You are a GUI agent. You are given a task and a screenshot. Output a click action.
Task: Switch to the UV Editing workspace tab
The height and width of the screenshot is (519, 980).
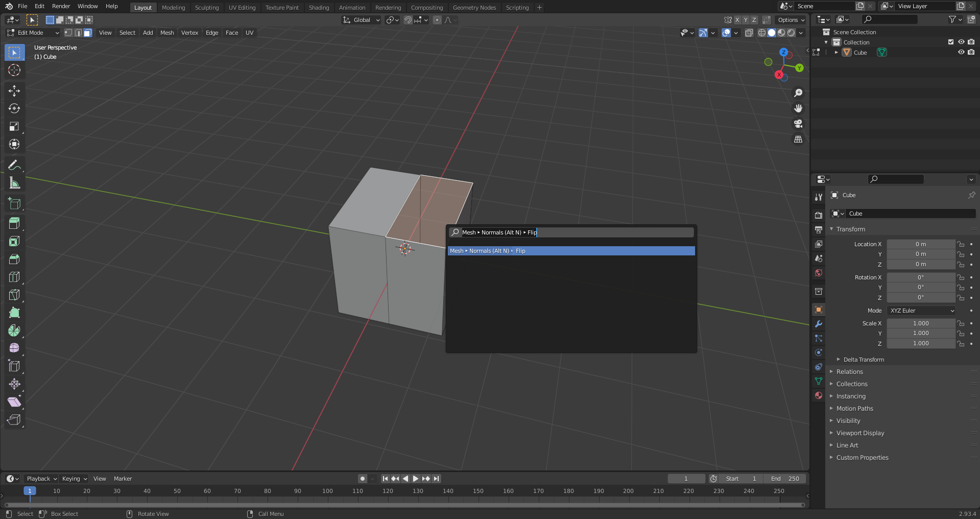tap(242, 8)
